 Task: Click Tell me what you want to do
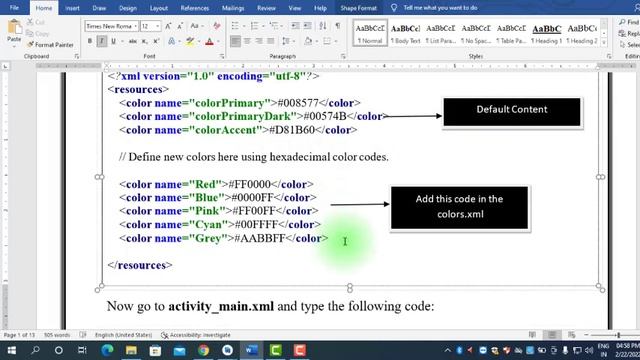pyautogui.click(x=440, y=8)
